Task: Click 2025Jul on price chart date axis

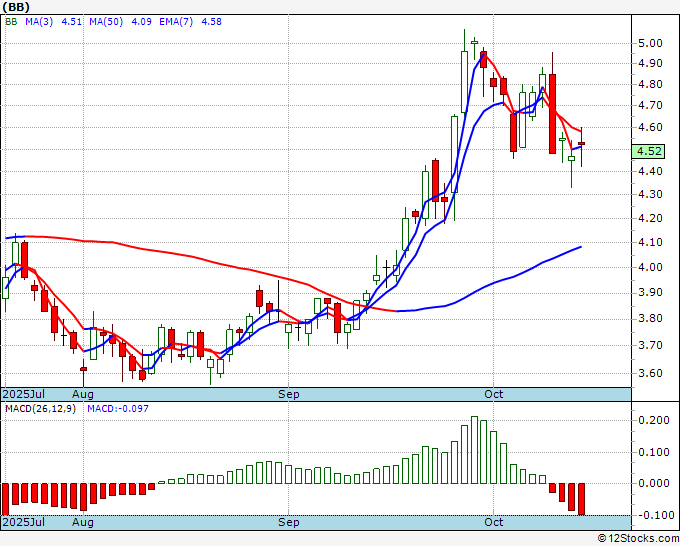Action: (x=23, y=394)
